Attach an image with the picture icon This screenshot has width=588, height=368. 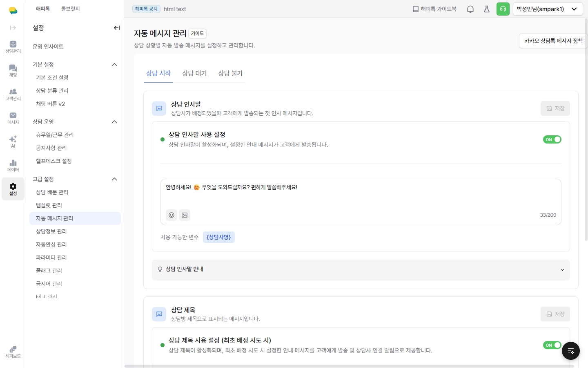pyautogui.click(x=185, y=215)
